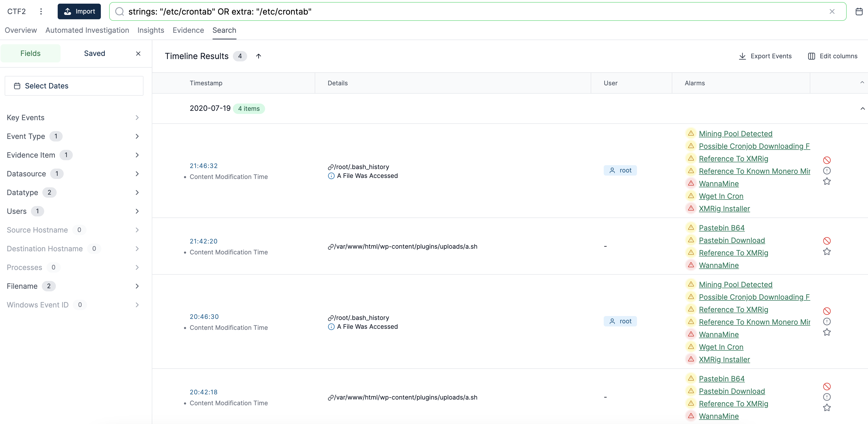Close the fields side panel
Screen dimensions: 868x424
pos(138,54)
